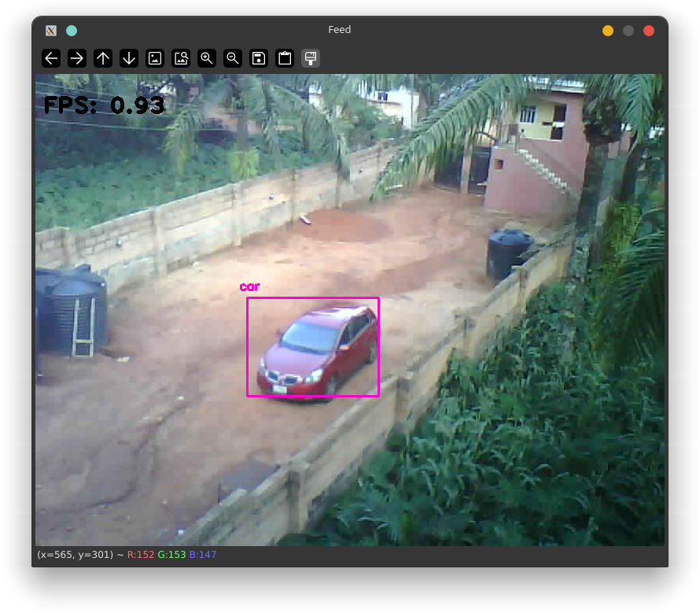Zoom out with the magnifier minus icon
Screen dimensions: 700x613
[232, 57]
